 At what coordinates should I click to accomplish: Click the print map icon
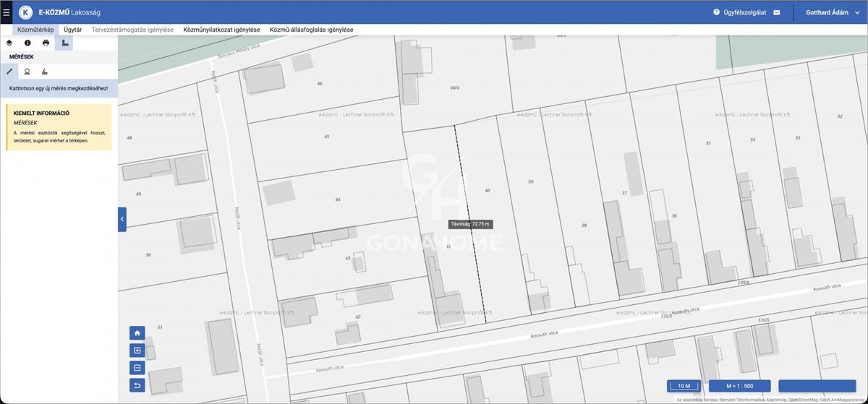point(46,43)
